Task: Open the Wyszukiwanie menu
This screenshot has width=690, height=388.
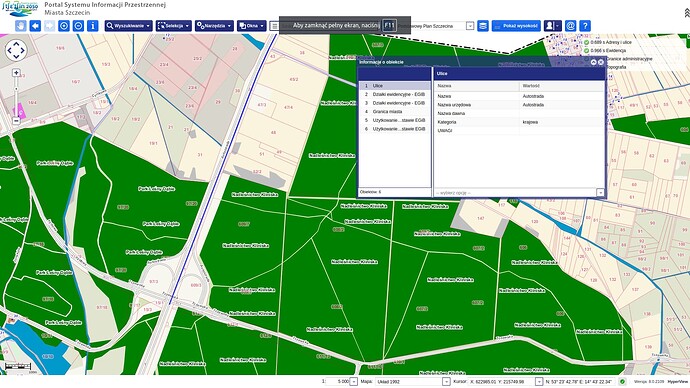Action: [x=128, y=26]
